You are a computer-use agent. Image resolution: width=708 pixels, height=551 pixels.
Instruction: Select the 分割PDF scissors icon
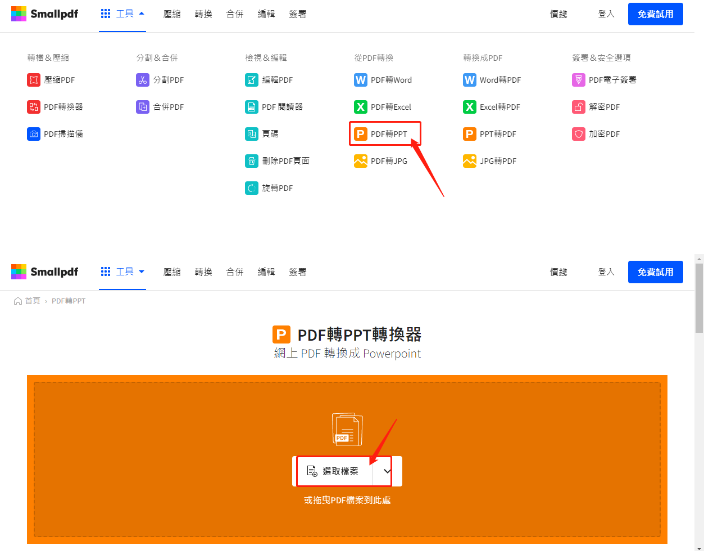[x=143, y=80]
